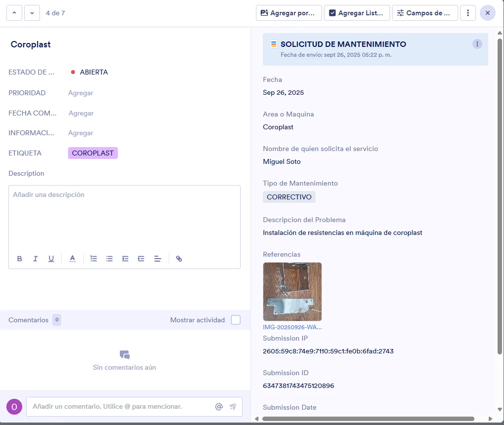Send the comment with the paper plane icon
Image resolution: width=504 pixels, height=425 pixels.
232,406
